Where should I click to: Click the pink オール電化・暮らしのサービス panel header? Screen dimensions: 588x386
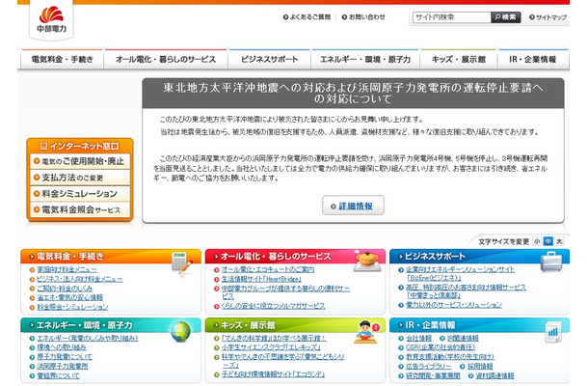click(x=295, y=256)
